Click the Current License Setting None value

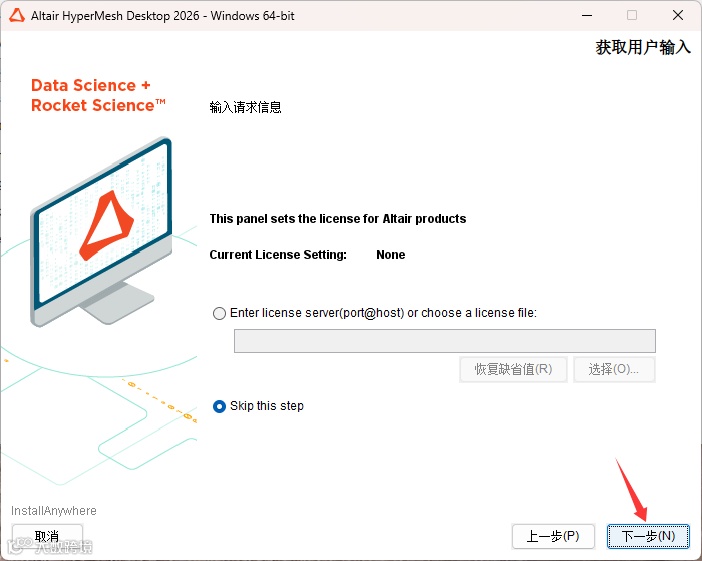pos(390,255)
